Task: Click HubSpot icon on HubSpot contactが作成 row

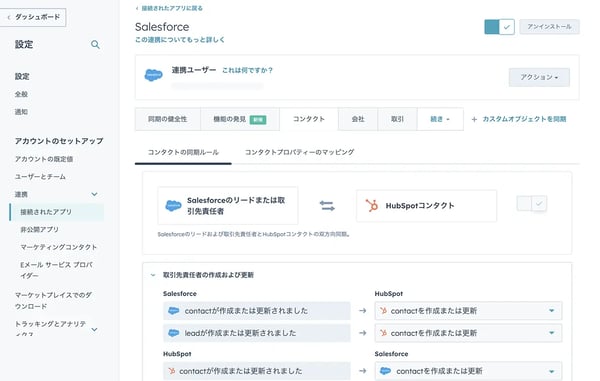Action: point(172,371)
